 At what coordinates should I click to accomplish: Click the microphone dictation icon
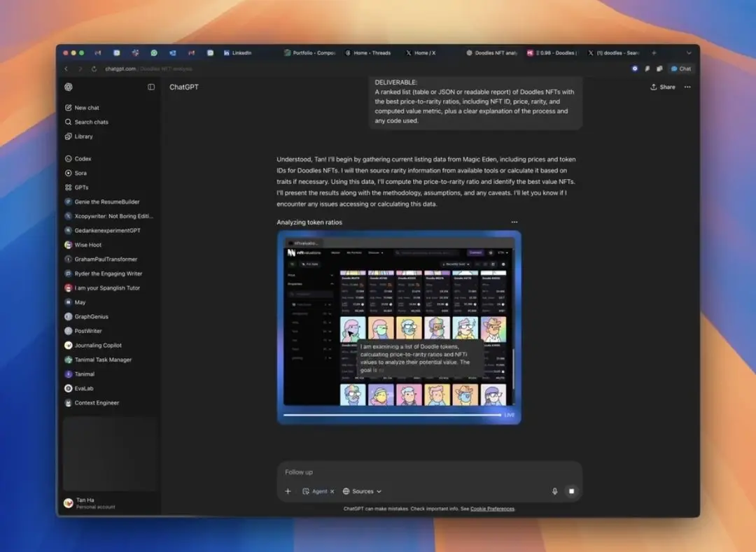(554, 491)
